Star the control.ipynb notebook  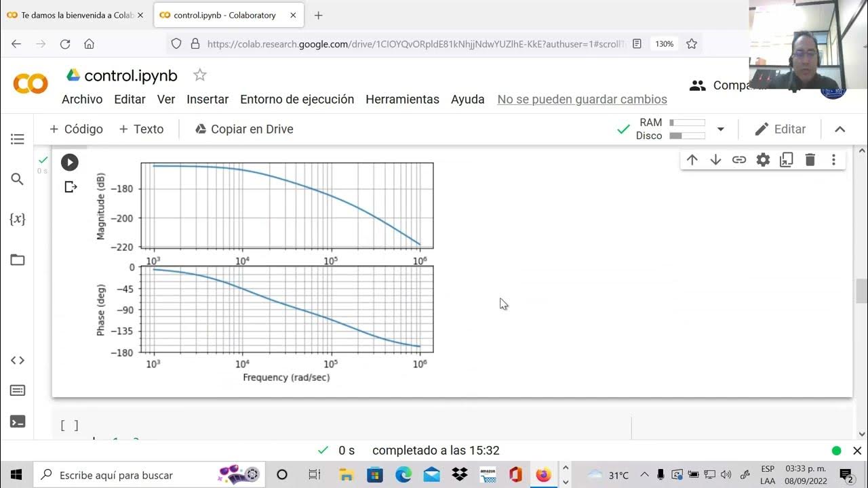click(x=199, y=75)
